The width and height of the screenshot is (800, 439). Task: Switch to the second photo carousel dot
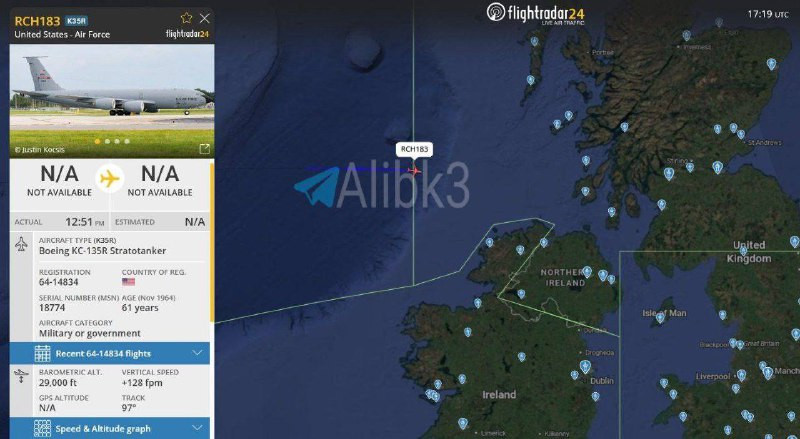(x=107, y=141)
